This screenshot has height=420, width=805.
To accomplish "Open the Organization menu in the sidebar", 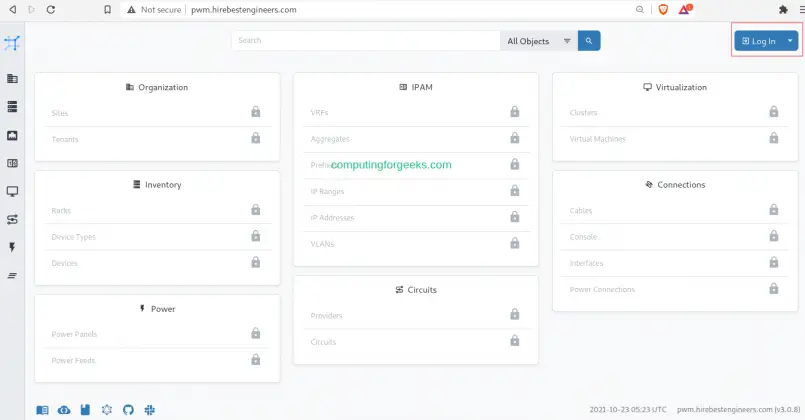I will [12, 78].
